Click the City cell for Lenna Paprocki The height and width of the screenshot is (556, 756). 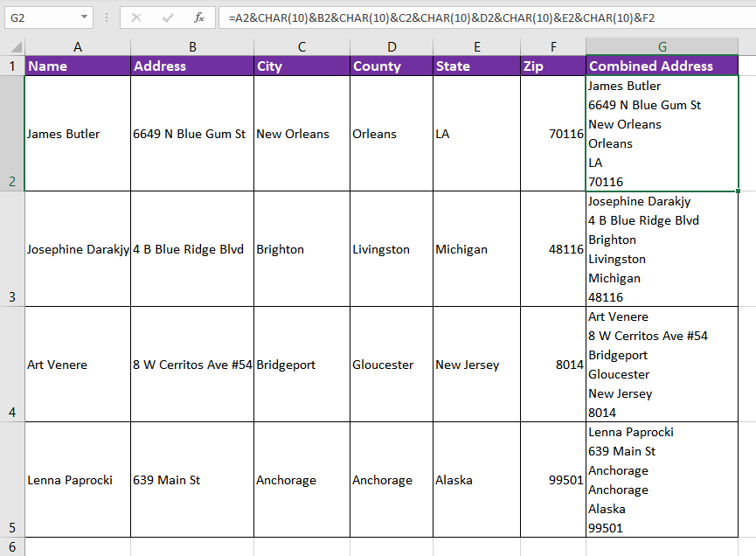[x=302, y=480]
